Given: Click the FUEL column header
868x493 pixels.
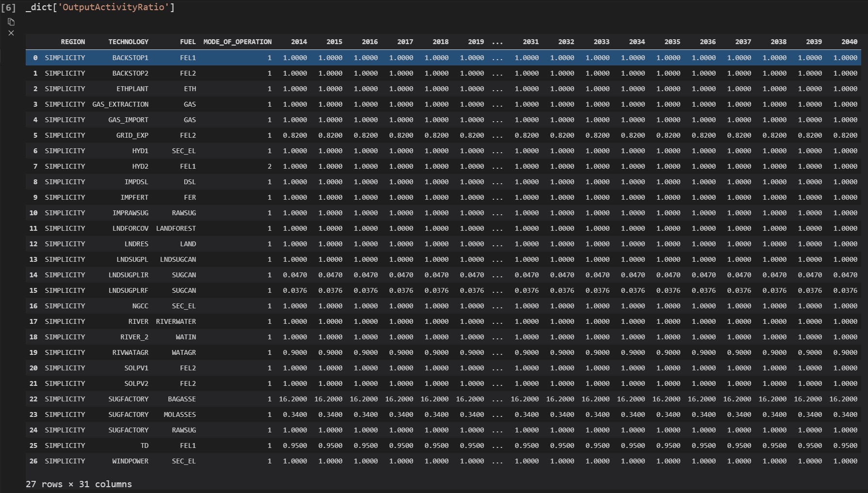Looking at the screenshot, I should pos(188,42).
